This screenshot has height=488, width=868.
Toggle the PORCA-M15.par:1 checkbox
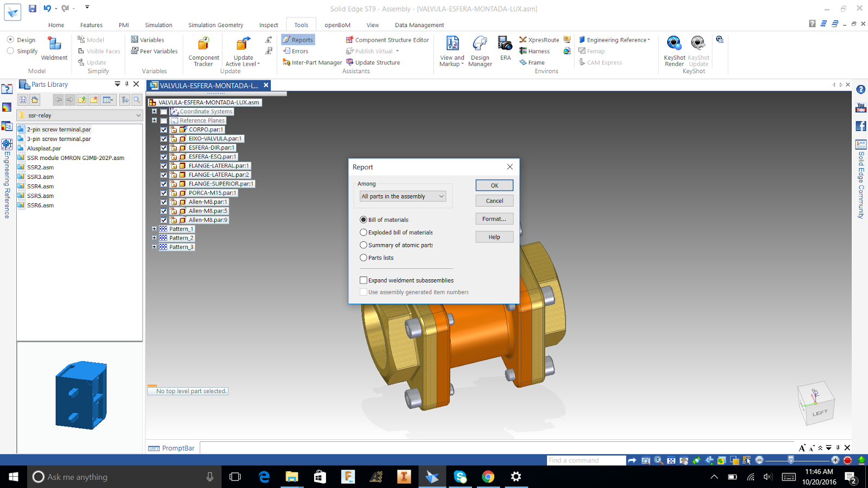click(164, 193)
